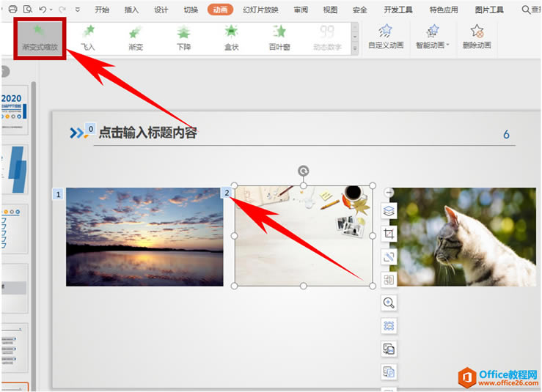Click the 删除动画 delete animation icon
The height and width of the screenshot is (392, 542).
click(x=477, y=36)
